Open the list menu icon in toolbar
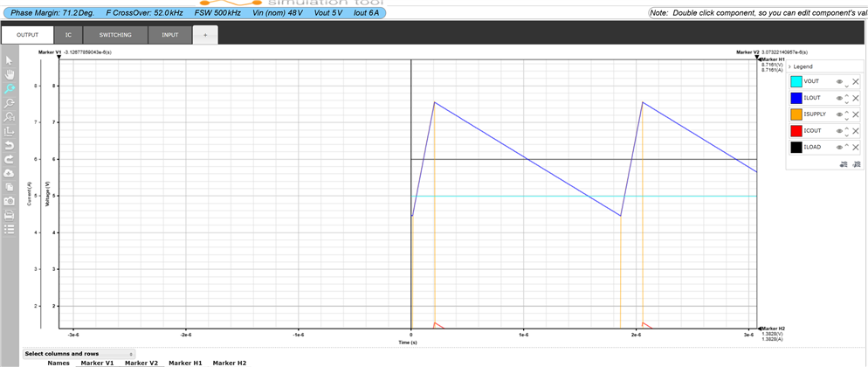Screen dimensions: 868x367 click(x=9, y=229)
